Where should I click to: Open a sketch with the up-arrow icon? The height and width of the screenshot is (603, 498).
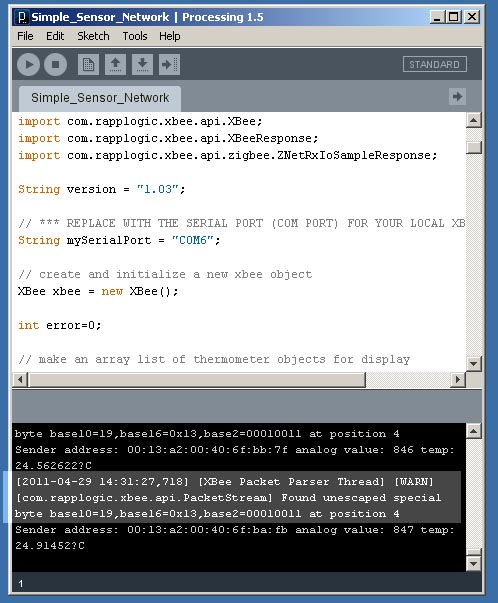(x=115, y=64)
